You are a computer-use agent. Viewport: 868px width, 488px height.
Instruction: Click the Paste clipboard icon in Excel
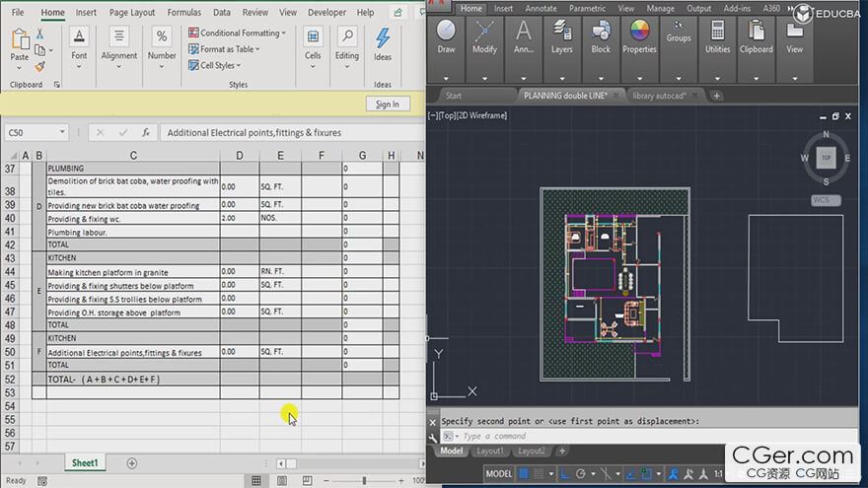coord(20,39)
